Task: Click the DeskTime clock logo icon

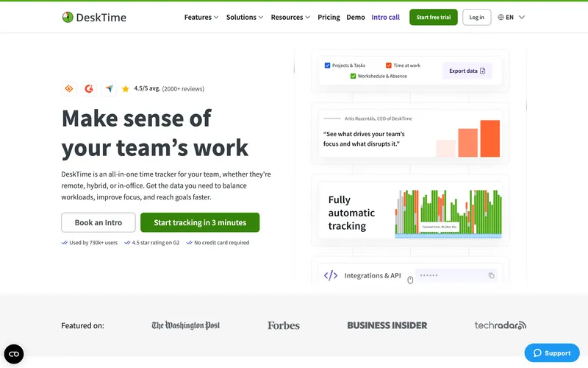Action: [68, 17]
